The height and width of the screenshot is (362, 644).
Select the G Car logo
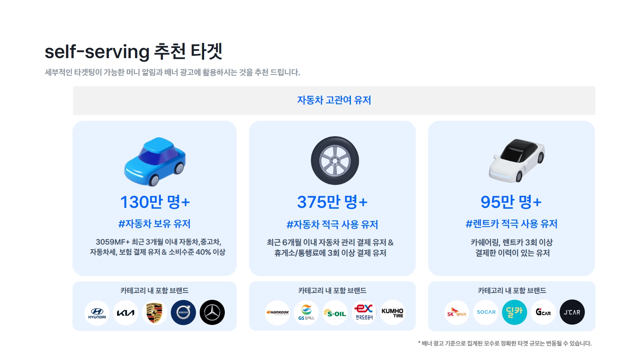point(543,312)
